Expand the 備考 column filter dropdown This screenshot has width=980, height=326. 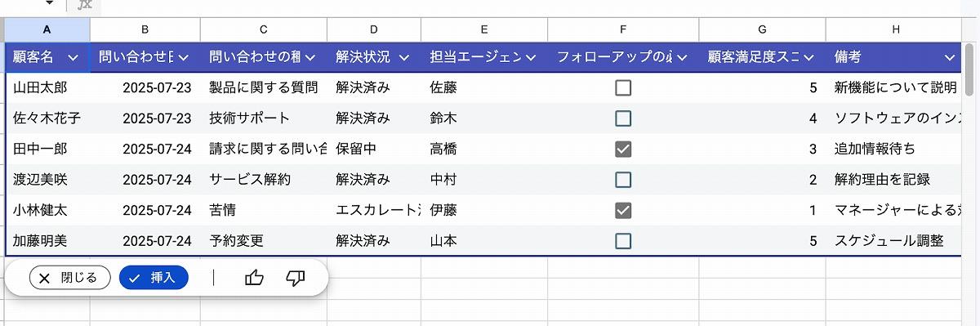(949, 57)
